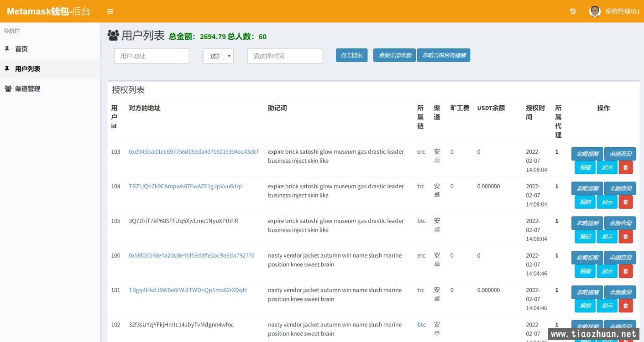
Task: Open the 选择 filter dropdown
Action: click(218, 56)
